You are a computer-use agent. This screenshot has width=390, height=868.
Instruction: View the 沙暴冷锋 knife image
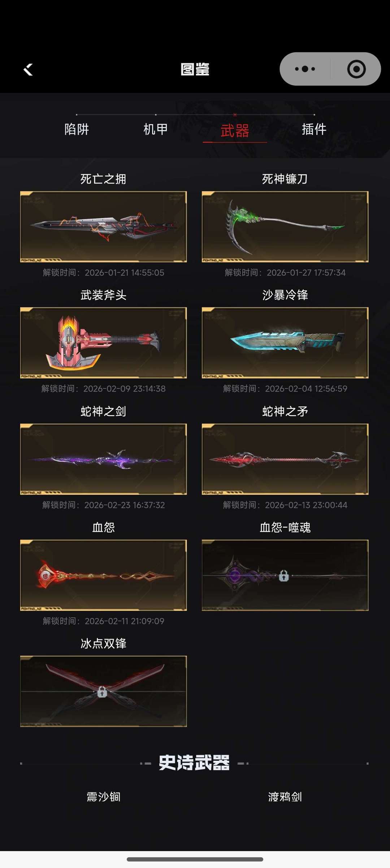point(285,343)
